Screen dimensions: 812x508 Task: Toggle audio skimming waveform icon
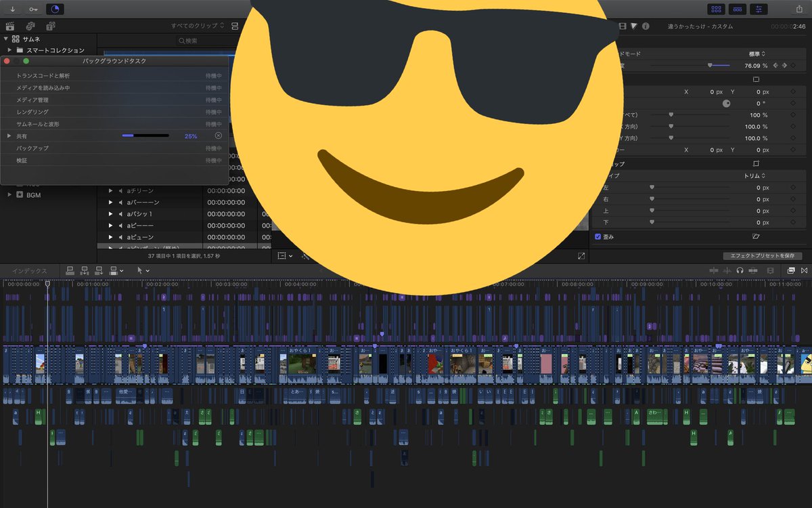[727, 270]
